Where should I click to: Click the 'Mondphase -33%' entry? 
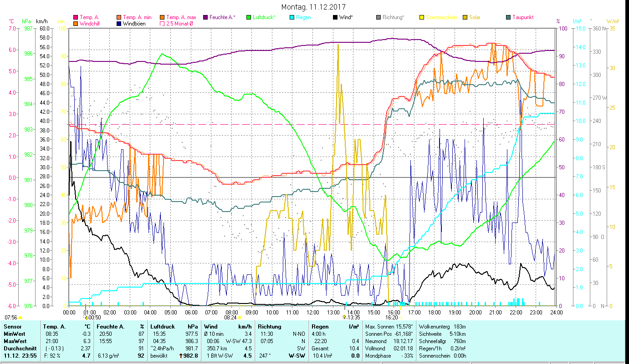click(x=389, y=356)
